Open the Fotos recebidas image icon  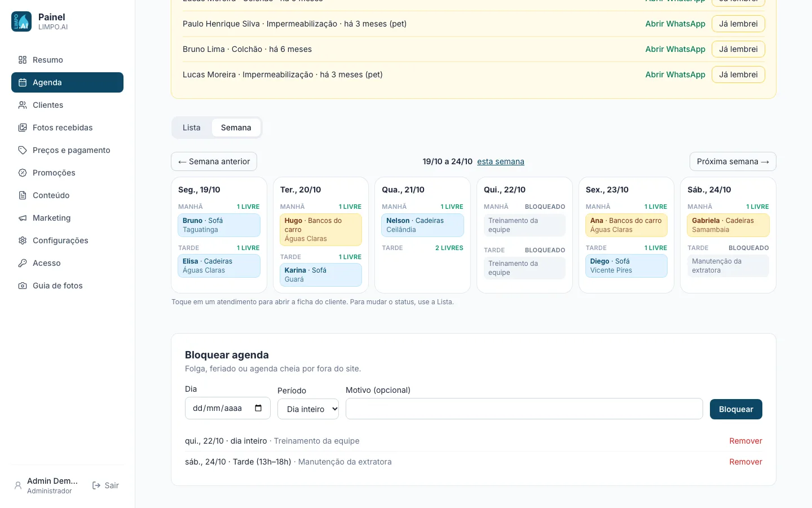(x=23, y=128)
